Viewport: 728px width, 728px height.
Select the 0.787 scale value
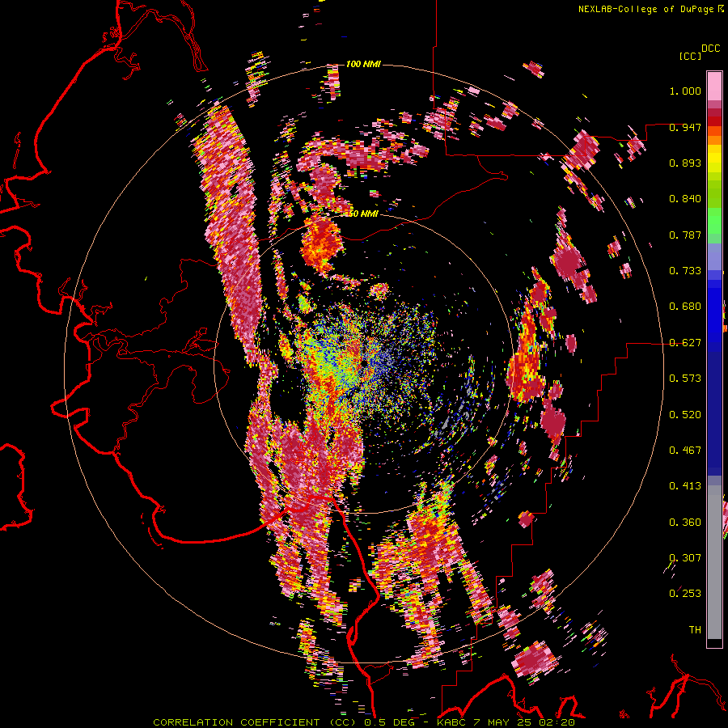click(x=685, y=235)
